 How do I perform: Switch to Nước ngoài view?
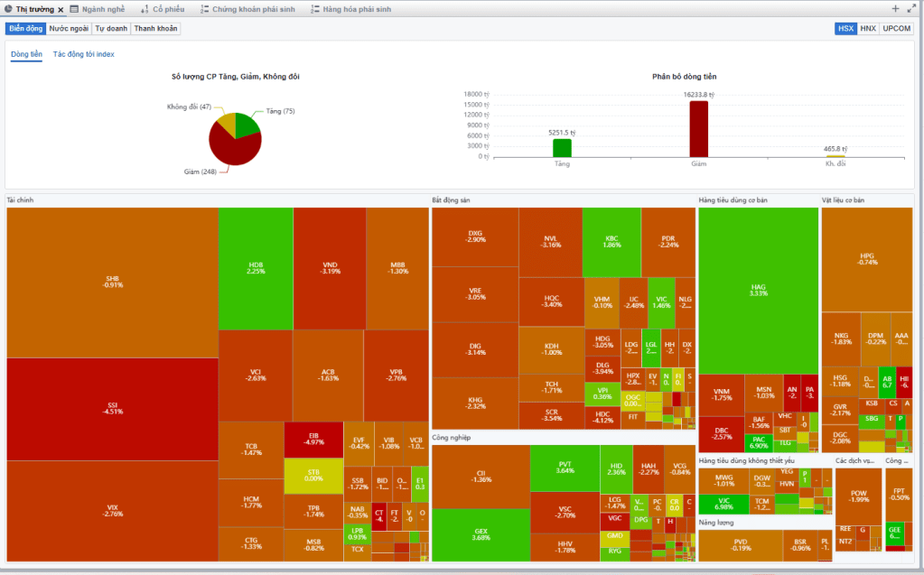(70, 29)
